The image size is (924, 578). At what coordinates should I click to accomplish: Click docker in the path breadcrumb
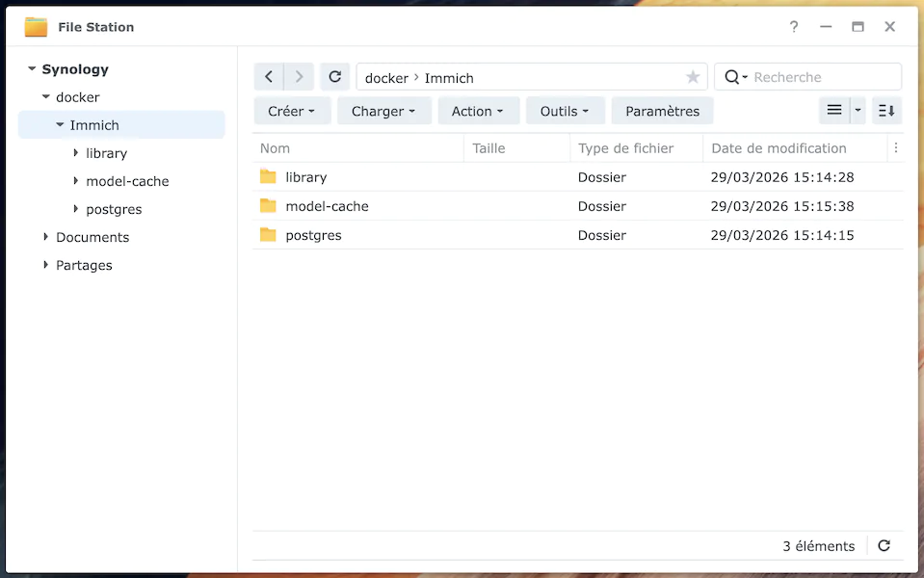[386, 78]
